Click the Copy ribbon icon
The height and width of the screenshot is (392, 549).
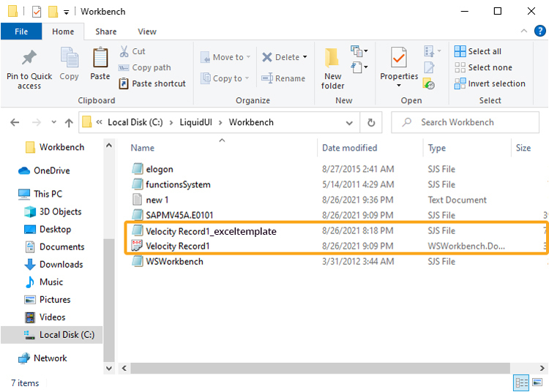click(69, 58)
